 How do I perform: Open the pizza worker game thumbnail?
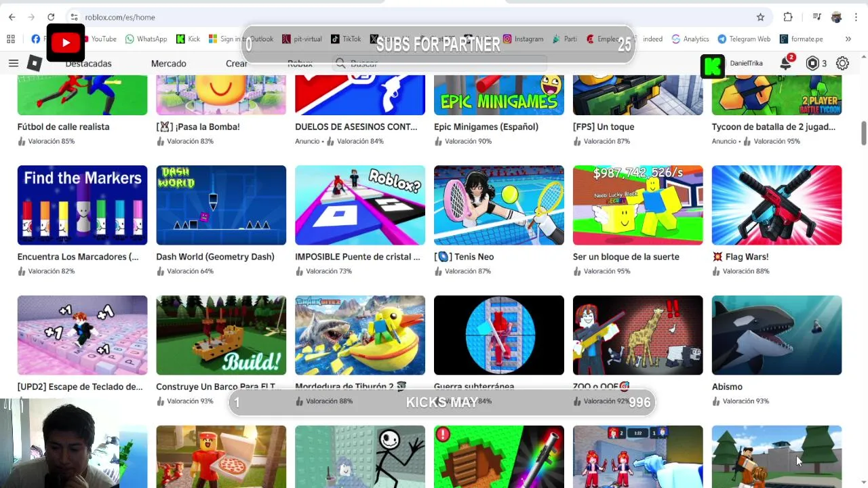pos(221,456)
